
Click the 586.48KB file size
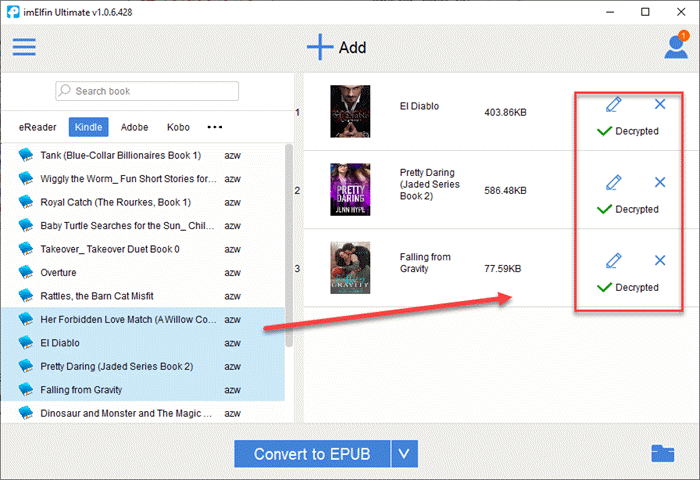(505, 191)
